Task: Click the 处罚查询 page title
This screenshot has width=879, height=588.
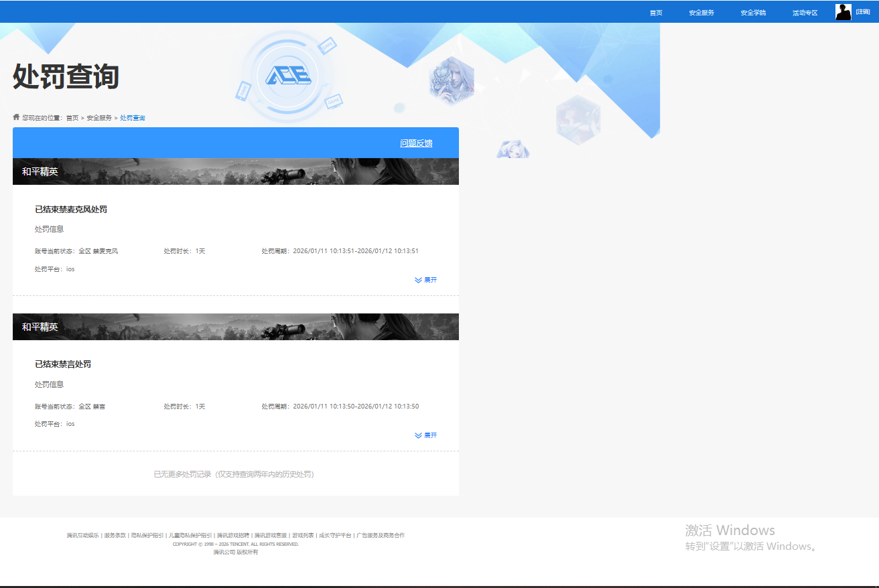Action: 66,76
